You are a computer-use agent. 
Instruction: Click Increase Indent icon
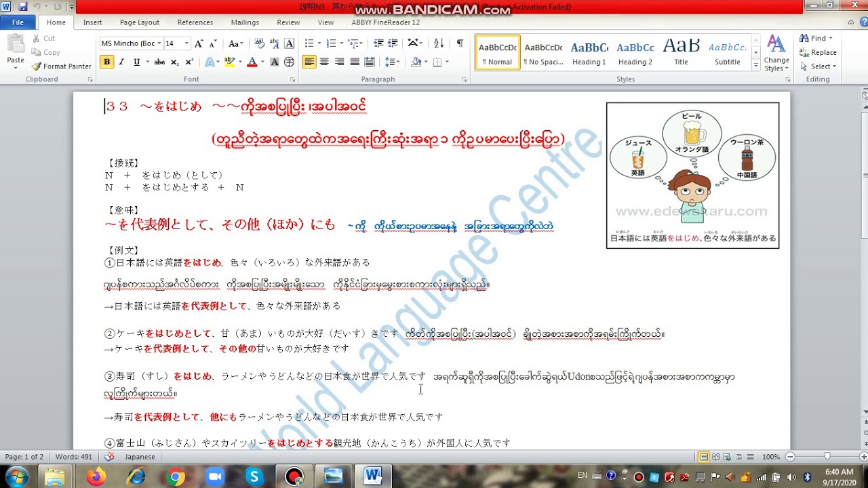point(393,43)
